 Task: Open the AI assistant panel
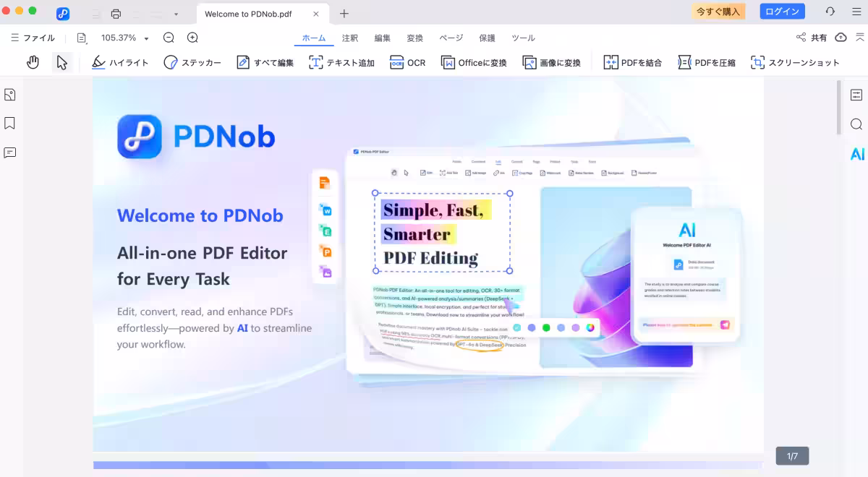point(857,154)
